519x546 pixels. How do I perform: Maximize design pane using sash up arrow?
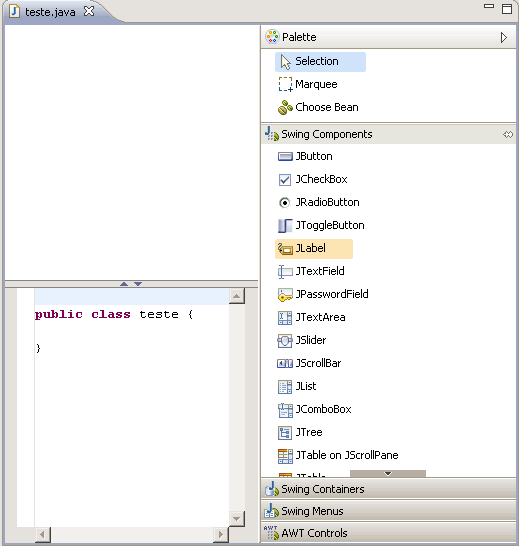tap(124, 284)
